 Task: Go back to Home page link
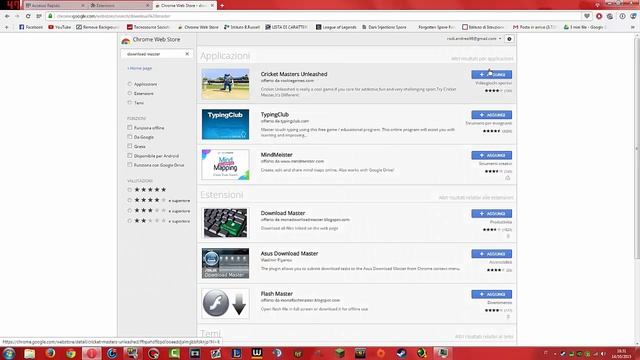[x=140, y=68]
